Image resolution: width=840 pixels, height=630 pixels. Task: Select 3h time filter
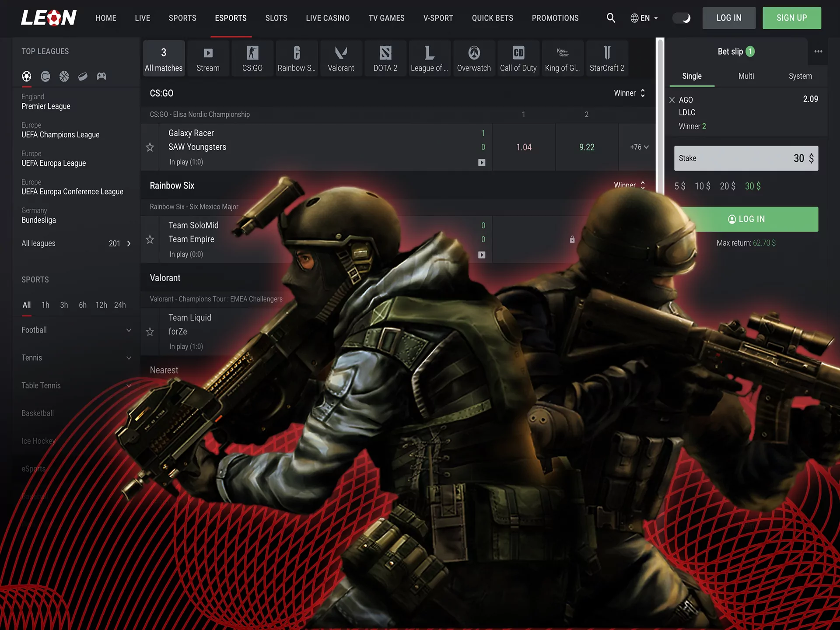(64, 305)
